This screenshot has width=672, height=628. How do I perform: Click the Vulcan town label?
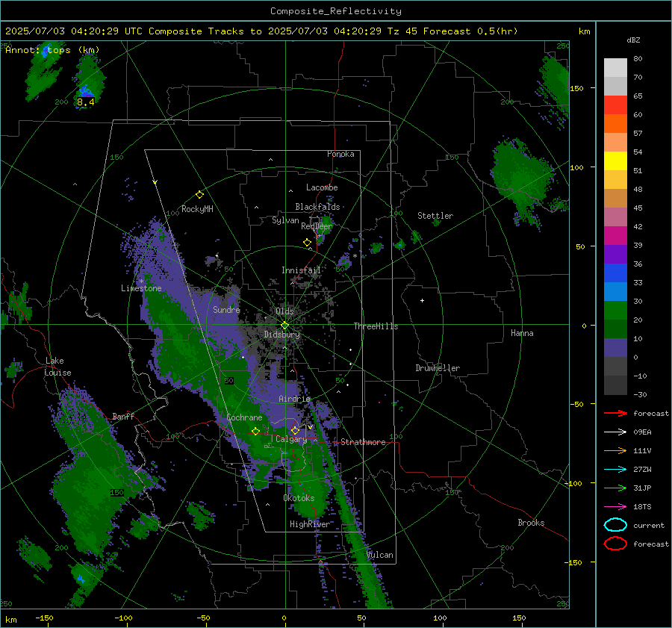380,555
